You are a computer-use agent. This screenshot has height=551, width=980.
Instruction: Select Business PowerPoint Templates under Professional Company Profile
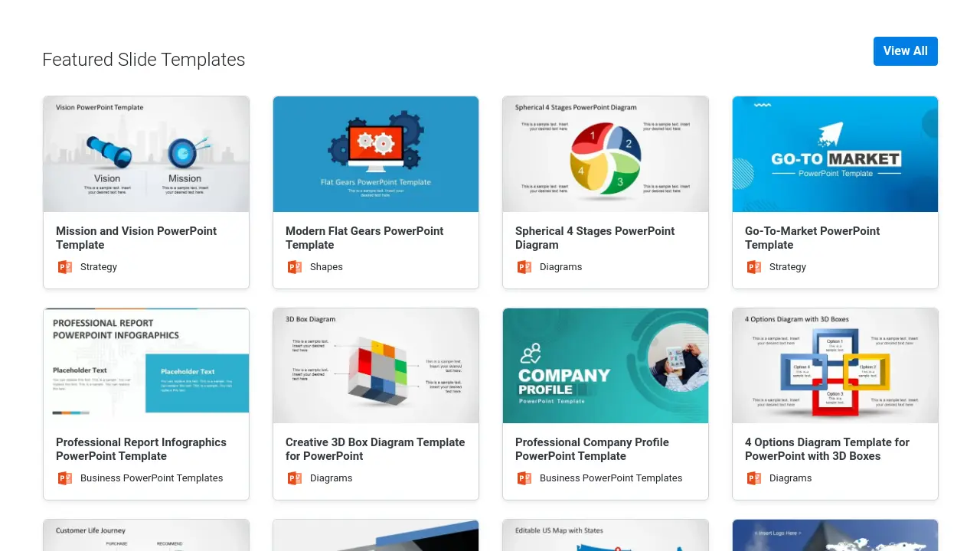coord(611,478)
